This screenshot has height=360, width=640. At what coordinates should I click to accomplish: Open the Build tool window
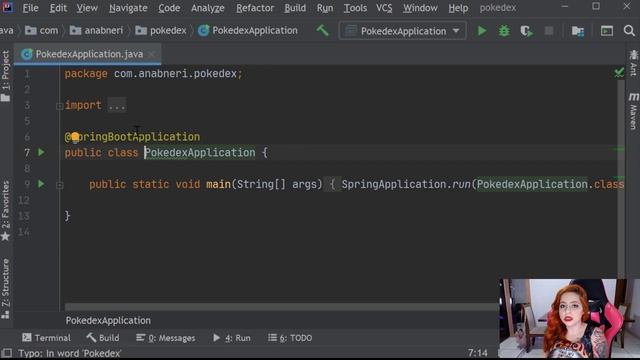tap(103, 338)
